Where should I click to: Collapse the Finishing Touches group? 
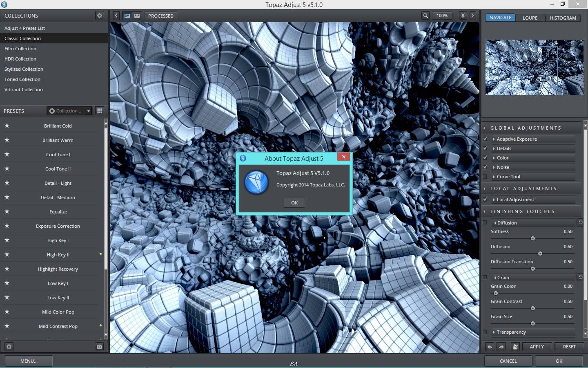tap(485, 211)
